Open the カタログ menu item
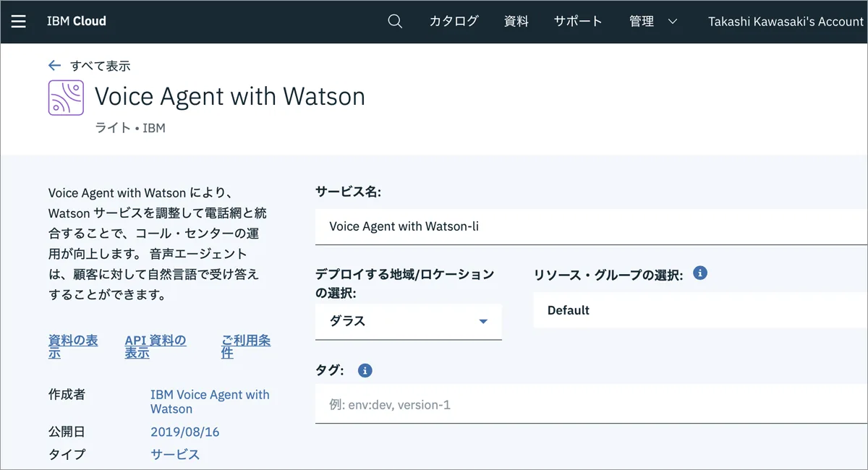 pos(454,22)
